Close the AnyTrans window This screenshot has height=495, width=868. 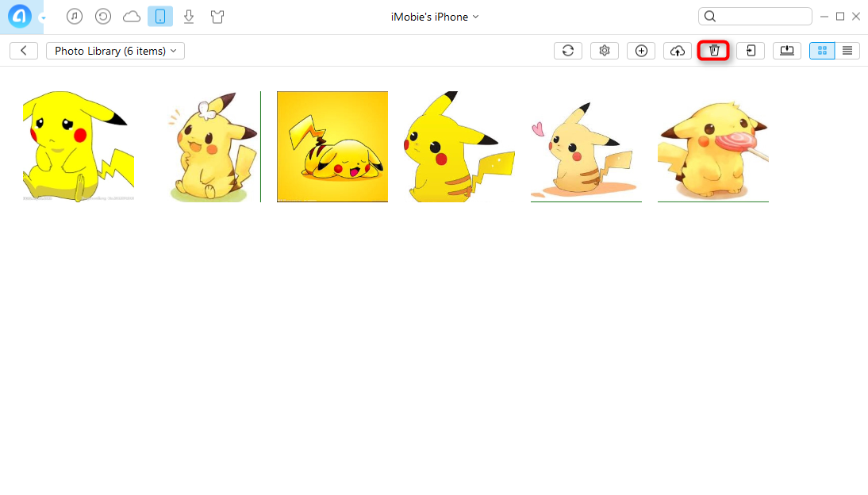tap(856, 17)
